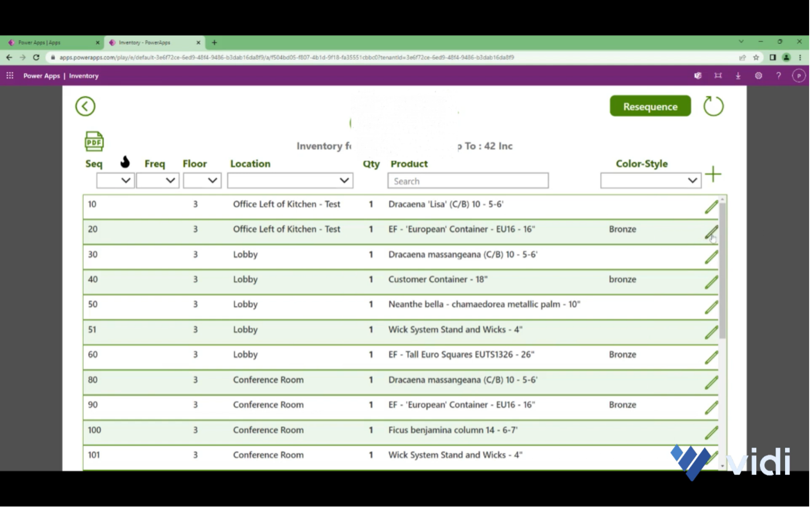Open the Microsoft app launcher waffle
The height and width of the screenshot is (509, 812).
9,75
